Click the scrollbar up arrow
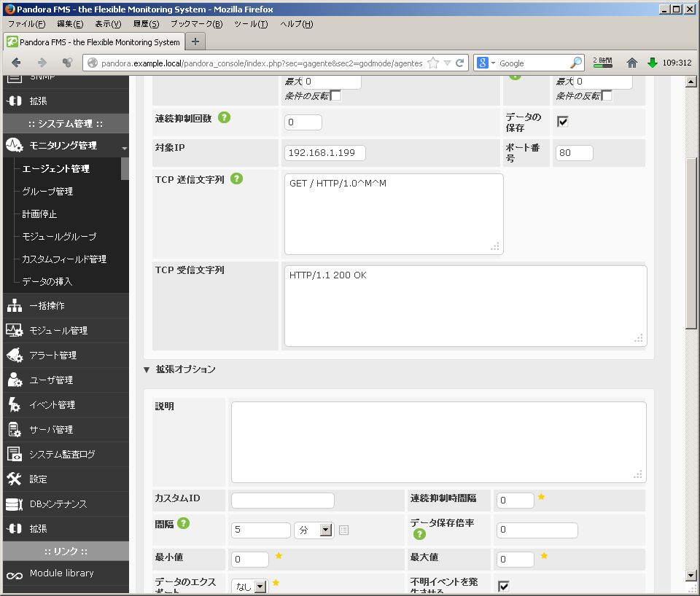The height and width of the screenshot is (596, 700). 691,82
